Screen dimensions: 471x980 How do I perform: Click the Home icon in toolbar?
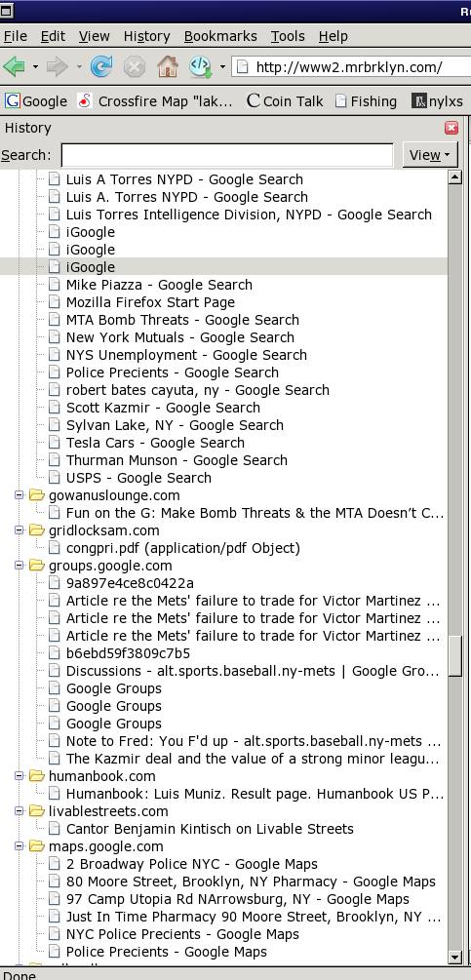[168, 65]
